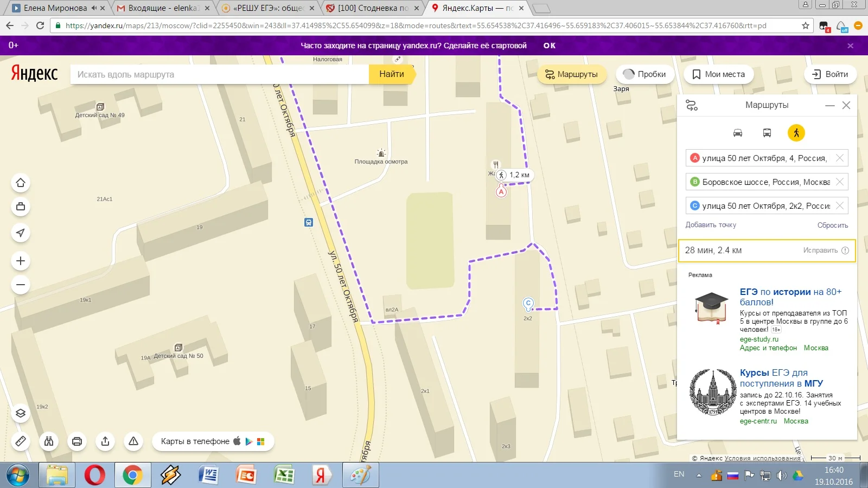Select the public transport route mode icon

[767, 133]
